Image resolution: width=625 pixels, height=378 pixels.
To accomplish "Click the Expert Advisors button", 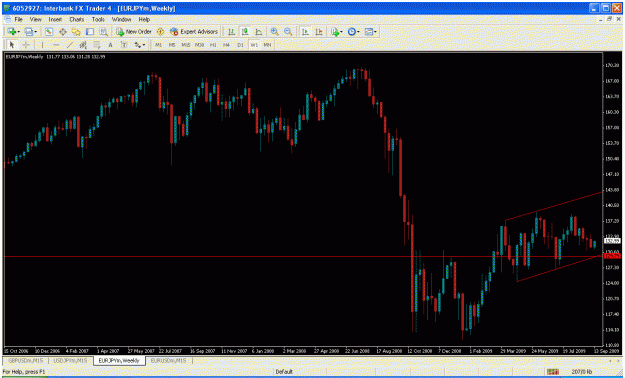I will [194, 32].
